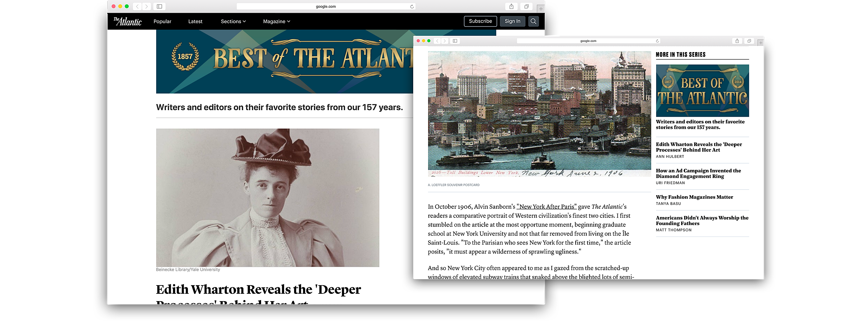Click the Sign In button
Screen dimensions: 868x331
coord(512,21)
